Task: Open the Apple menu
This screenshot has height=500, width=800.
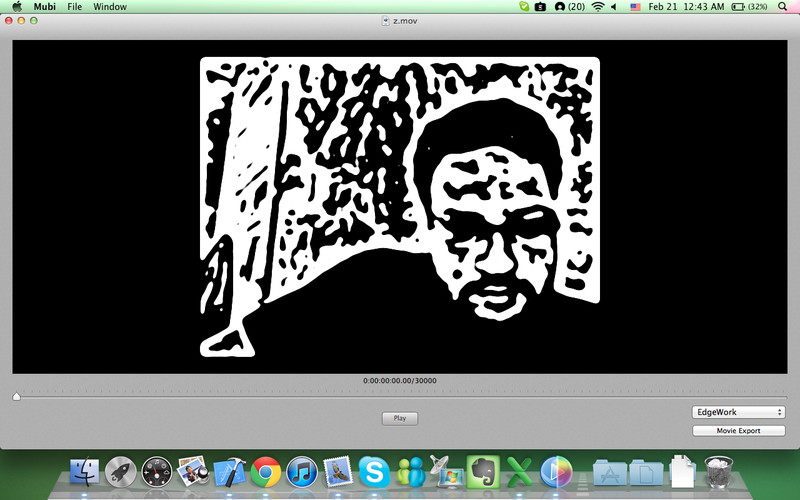Action: click(x=17, y=7)
